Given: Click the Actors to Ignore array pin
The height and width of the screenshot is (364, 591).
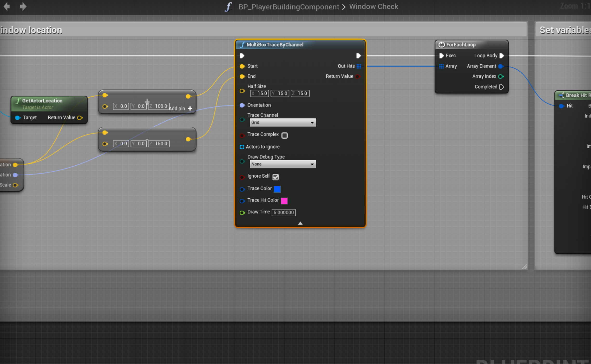Looking at the screenshot, I should pyautogui.click(x=242, y=147).
